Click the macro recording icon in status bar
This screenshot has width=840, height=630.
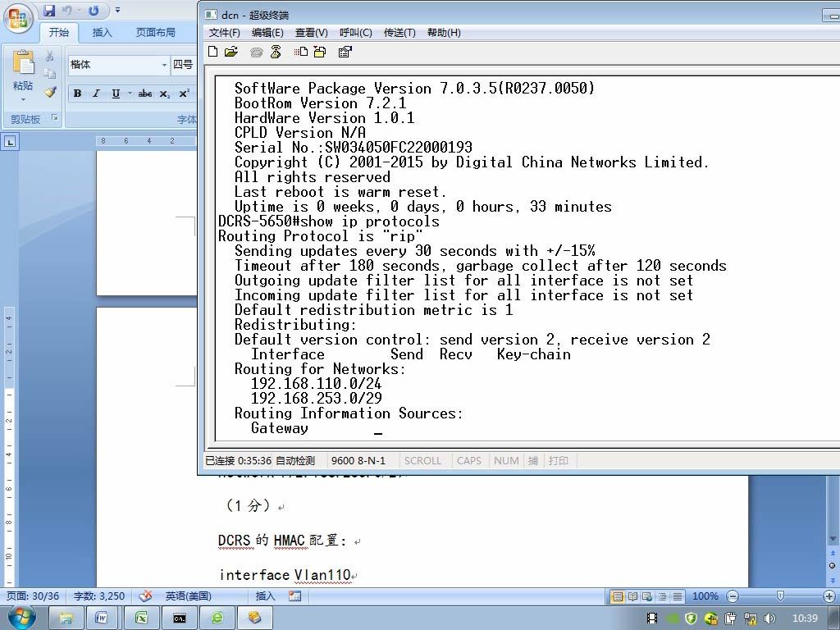(x=294, y=596)
